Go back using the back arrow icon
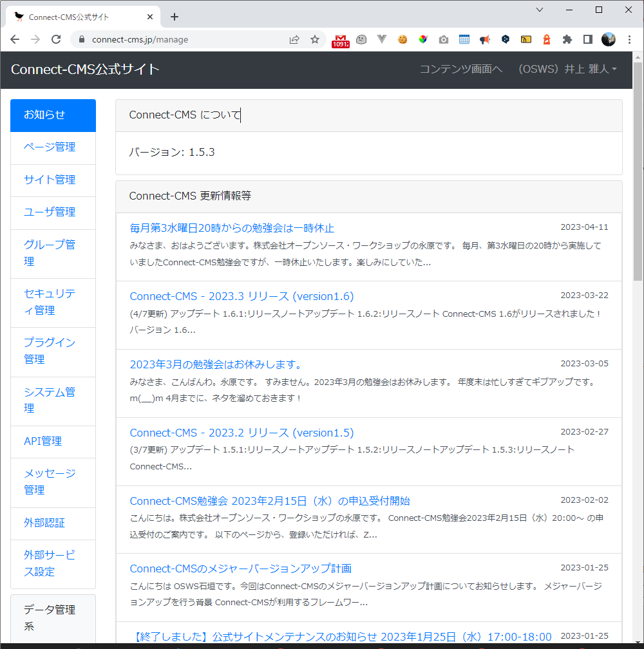This screenshot has height=649, width=644. (15, 39)
